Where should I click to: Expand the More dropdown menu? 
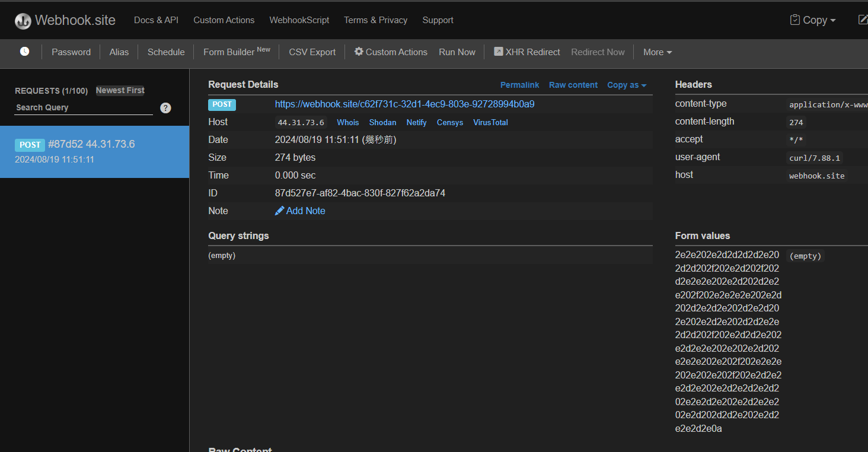[658, 52]
